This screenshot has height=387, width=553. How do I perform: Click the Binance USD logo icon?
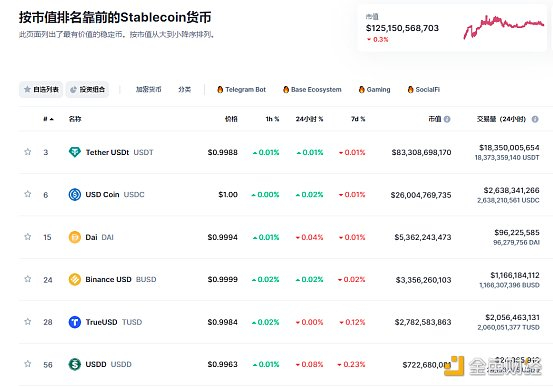(x=74, y=279)
